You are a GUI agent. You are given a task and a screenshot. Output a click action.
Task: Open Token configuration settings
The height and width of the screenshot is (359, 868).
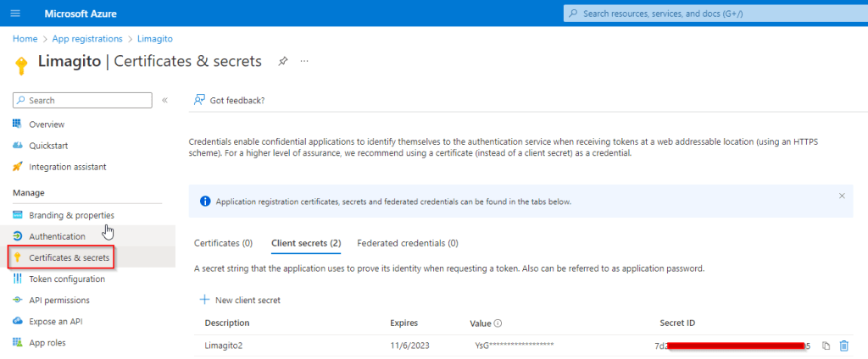67,279
